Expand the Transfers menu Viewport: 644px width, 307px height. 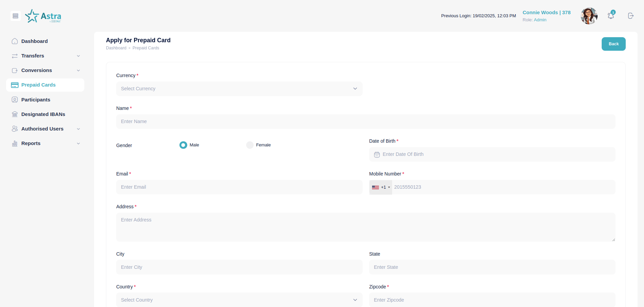tap(45, 56)
